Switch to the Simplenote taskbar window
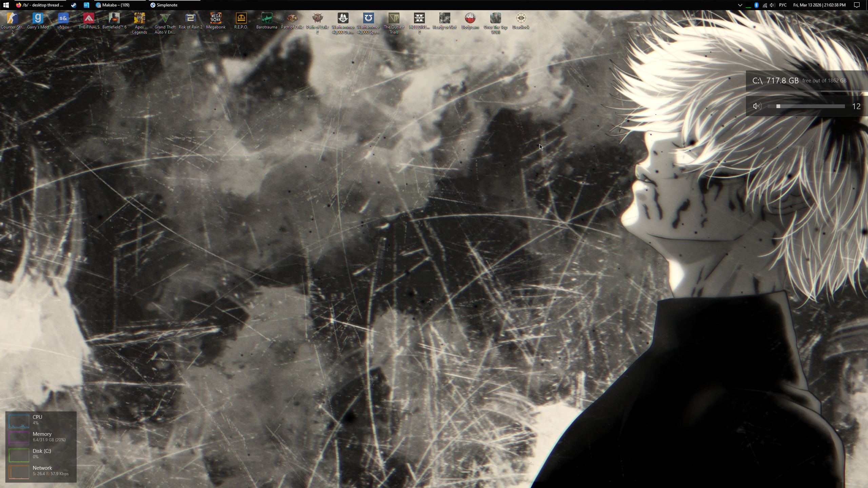 point(164,5)
